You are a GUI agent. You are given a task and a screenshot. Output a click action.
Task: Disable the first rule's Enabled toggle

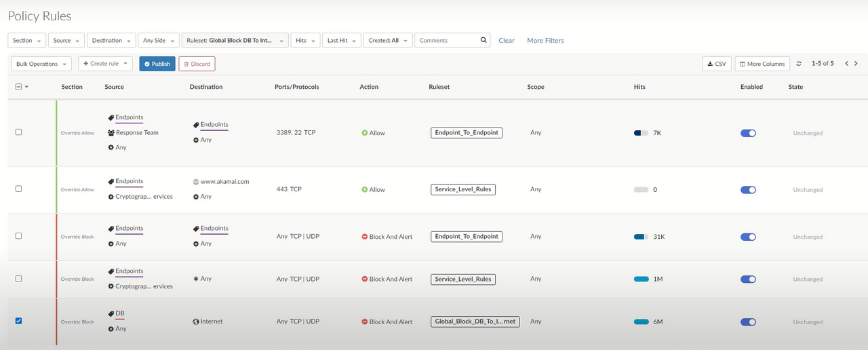pos(748,133)
